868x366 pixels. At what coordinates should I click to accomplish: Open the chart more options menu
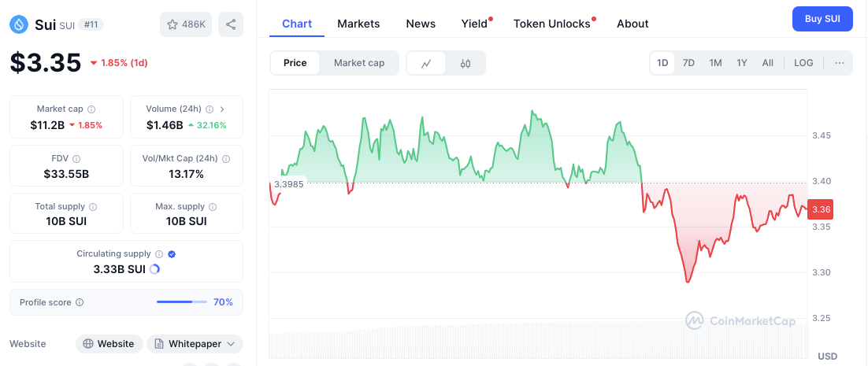[x=840, y=63]
